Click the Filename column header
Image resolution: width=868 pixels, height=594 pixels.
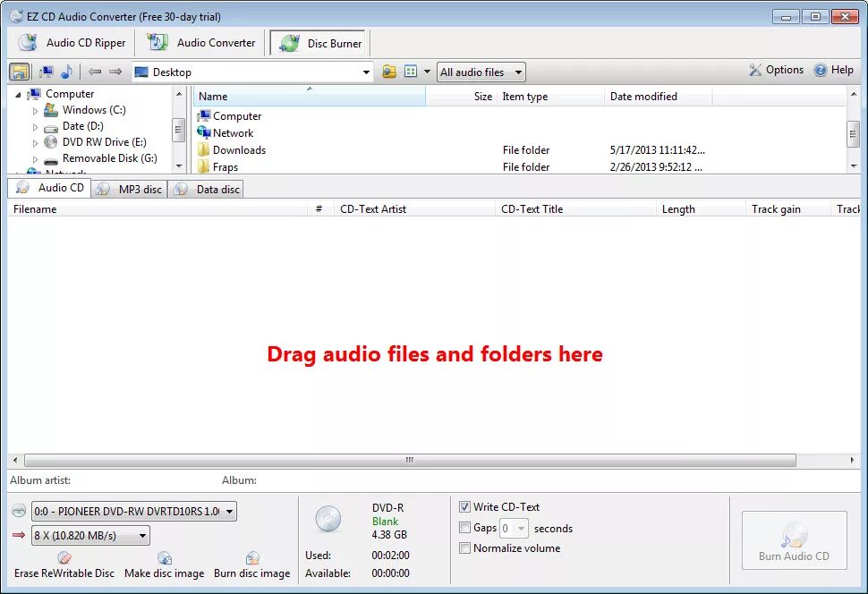click(157, 208)
